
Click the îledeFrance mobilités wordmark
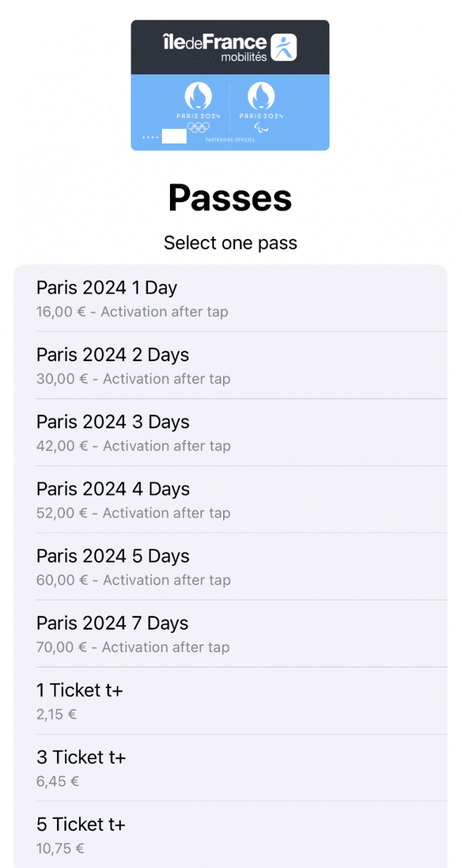click(213, 46)
